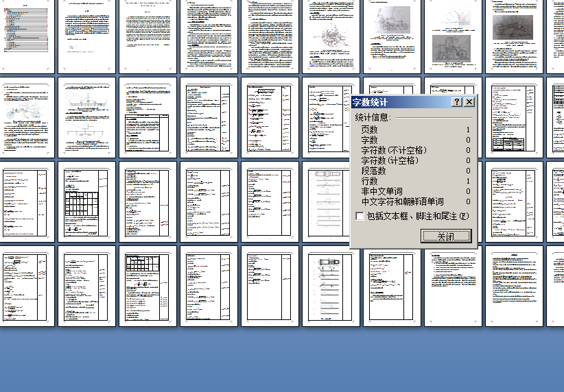This screenshot has height=392, width=564.
Task: Enable 包括文本框、脚注和尾注 checkbox
Action: (x=360, y=216)
